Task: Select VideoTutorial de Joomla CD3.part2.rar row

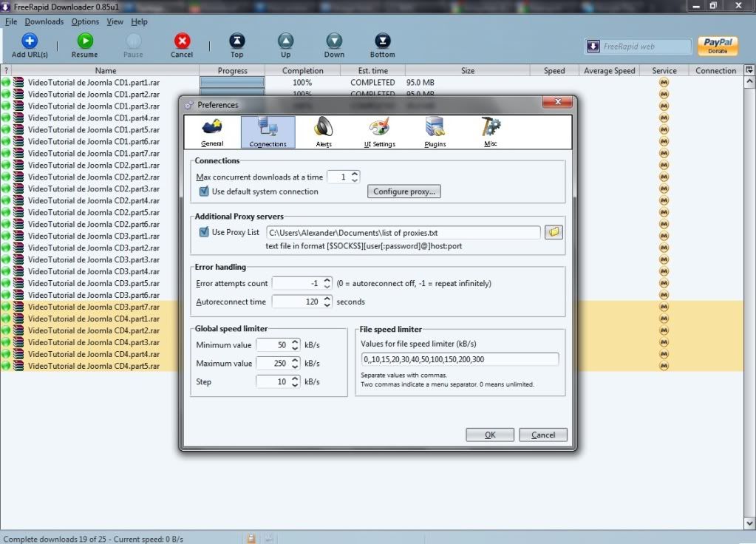Action: coord(94,248)
